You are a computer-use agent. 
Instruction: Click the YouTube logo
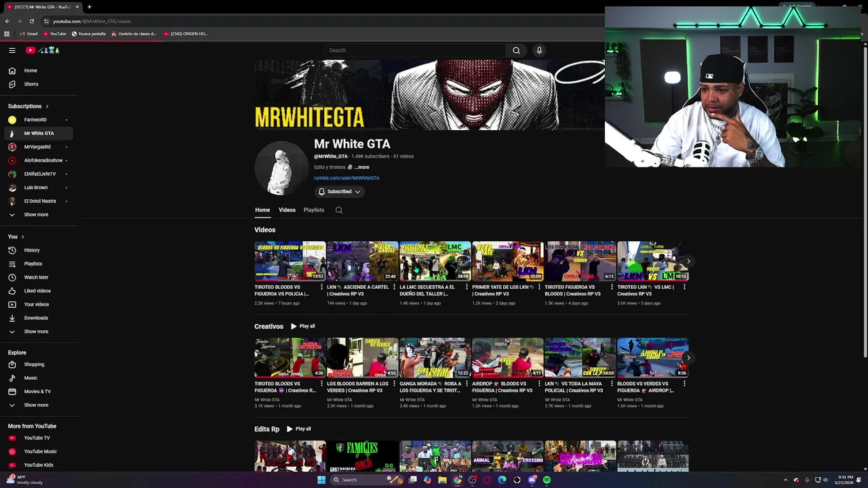43,50
